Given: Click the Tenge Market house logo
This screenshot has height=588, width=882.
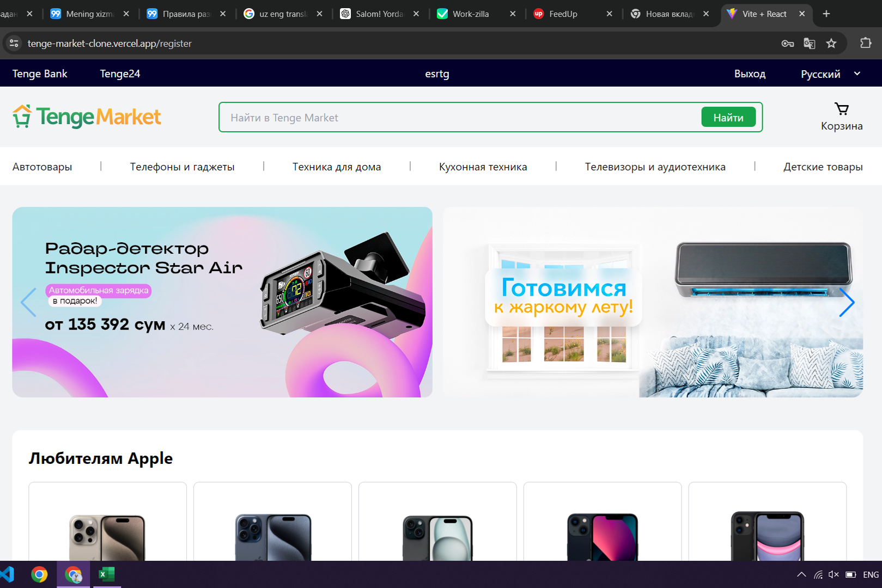Looking at the screenshot, I should (22, 117).
